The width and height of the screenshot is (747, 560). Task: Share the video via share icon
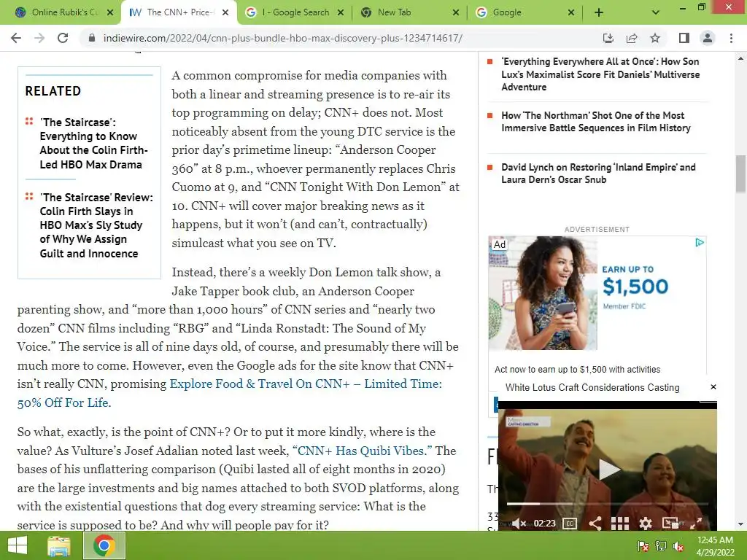pyautogui.click(x=595, y=524)
